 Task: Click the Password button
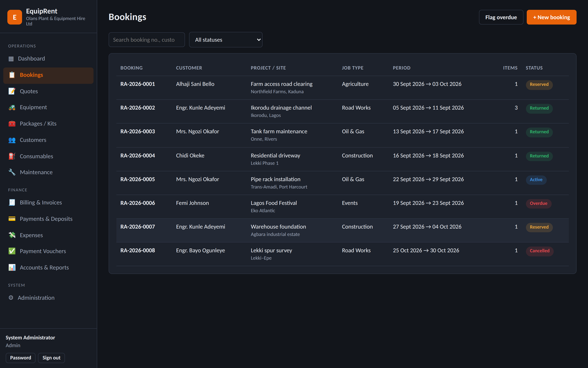click(x=21, y=358)
